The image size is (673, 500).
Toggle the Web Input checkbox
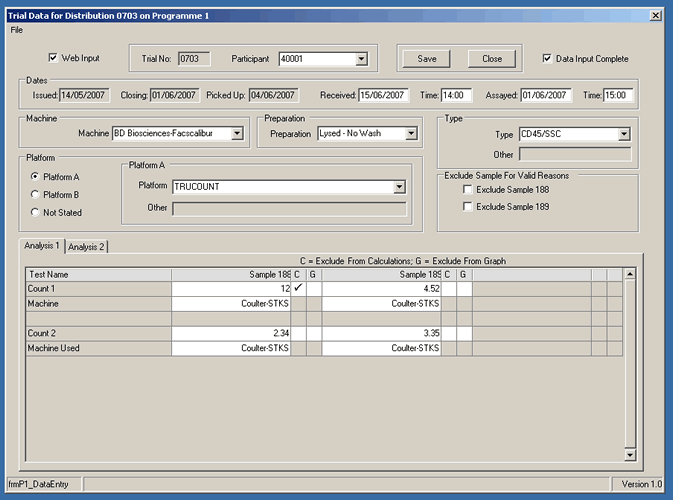click(x=54, y=58)
